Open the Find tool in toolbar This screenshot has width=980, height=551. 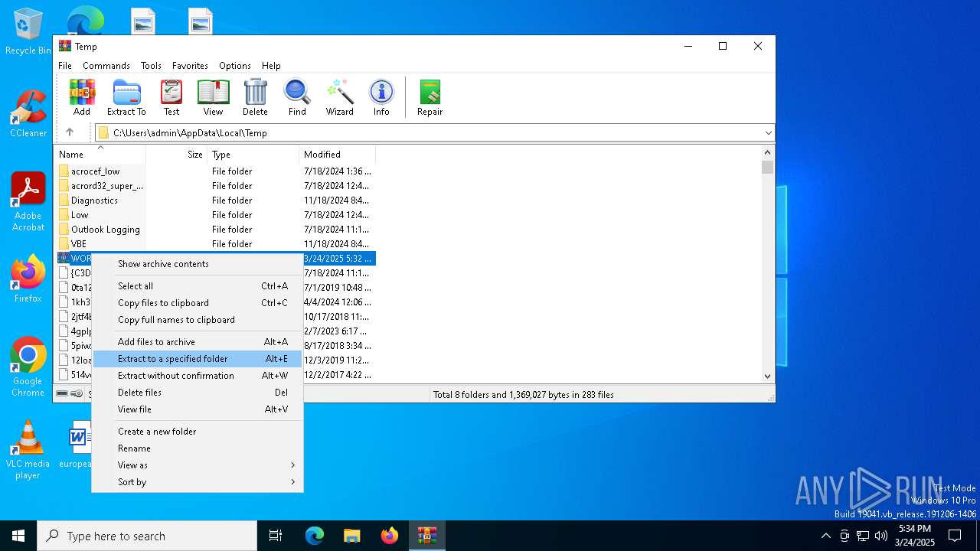297,97
